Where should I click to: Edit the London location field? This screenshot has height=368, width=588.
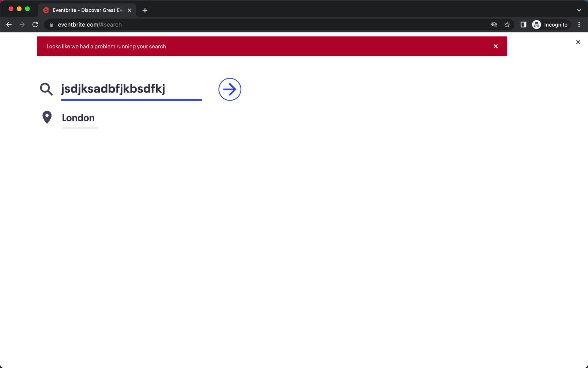click(x=80, y=119)
